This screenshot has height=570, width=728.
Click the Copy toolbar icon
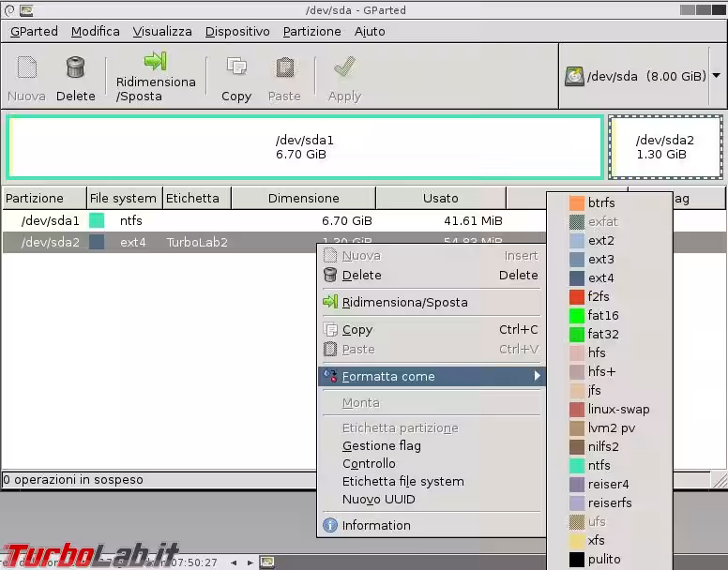(x=236, y=67)
